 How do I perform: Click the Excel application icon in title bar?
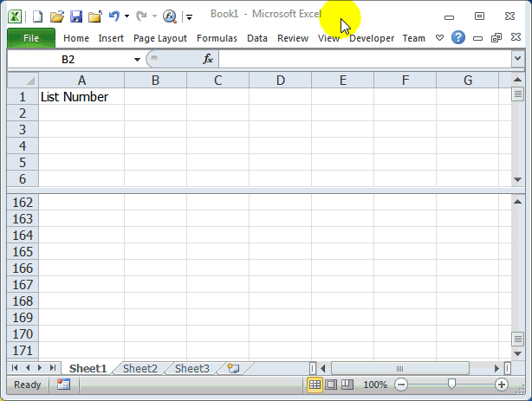[x=15, y=16]
